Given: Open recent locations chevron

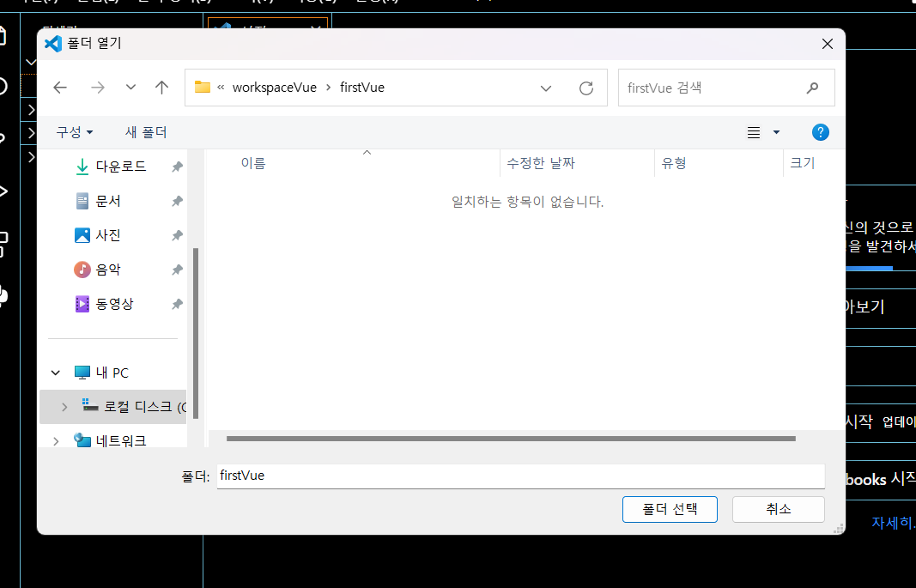Looking at the screenshot, I should pos(130,88).
